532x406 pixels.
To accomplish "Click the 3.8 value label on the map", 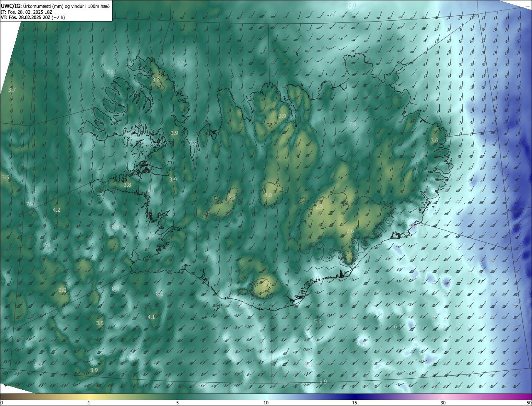I will (127, 185).
